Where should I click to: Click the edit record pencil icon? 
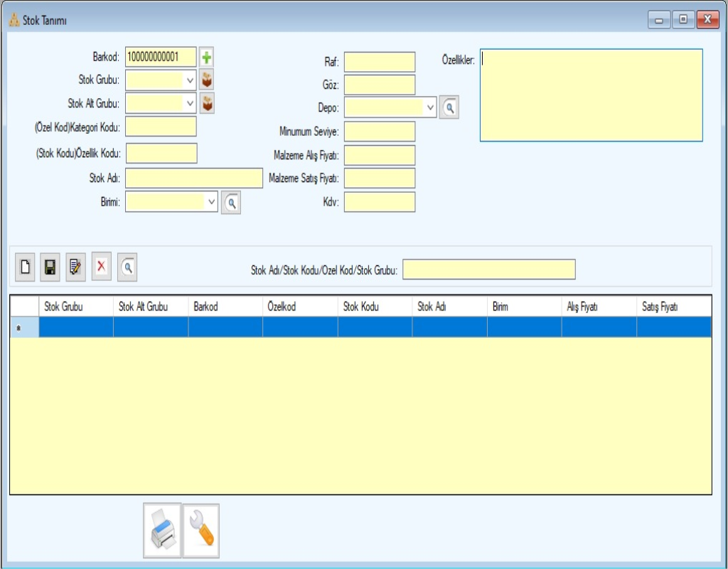[75, 267]
